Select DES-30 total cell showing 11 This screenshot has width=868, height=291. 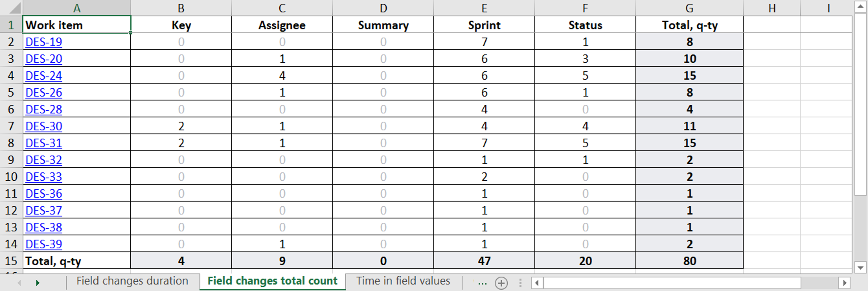tap(689, 126)
